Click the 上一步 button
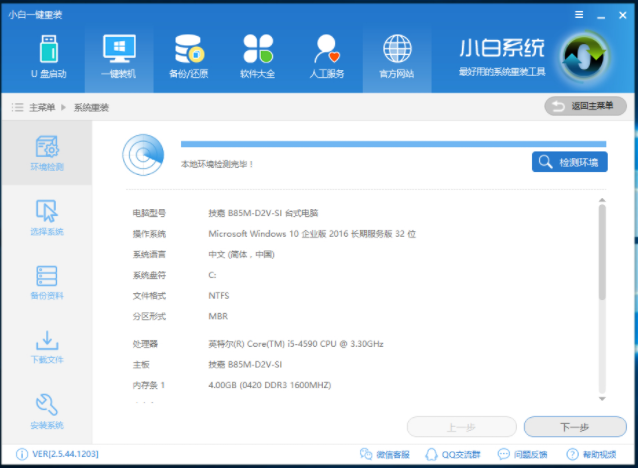The image size is (642, 468). coord(461,427)
